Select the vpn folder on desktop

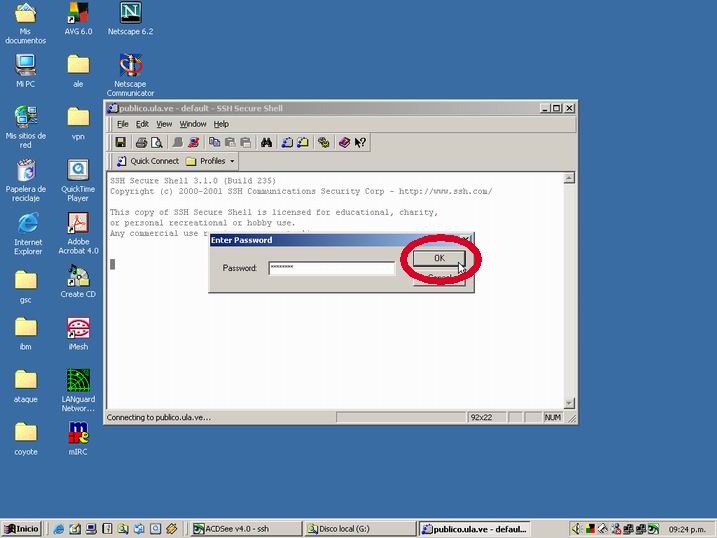[78, 123]
